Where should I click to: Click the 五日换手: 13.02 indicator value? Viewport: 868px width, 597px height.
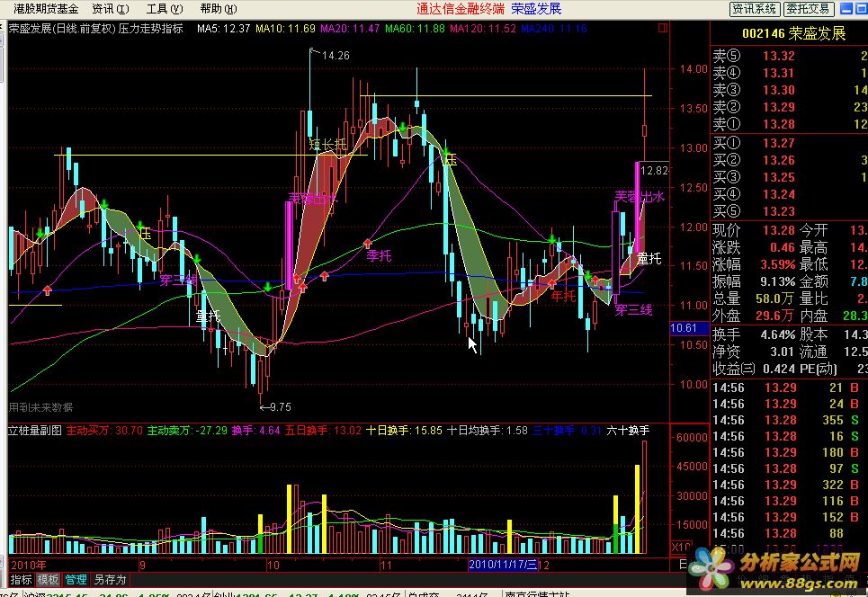pos(323,431)
